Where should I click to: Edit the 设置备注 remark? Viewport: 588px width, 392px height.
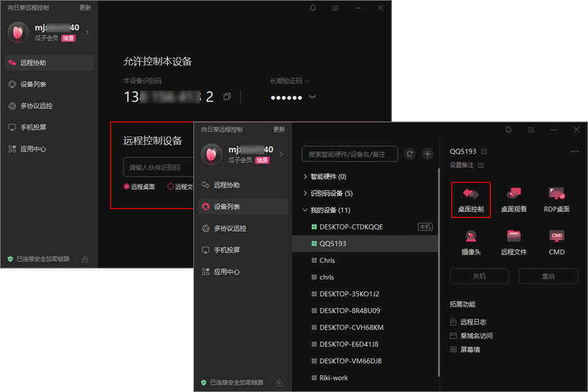[481, 165]
